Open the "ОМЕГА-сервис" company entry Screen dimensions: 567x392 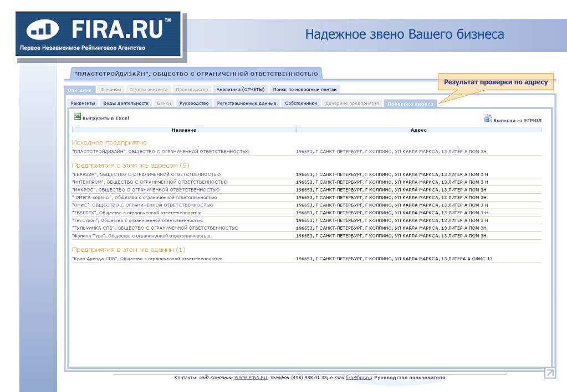coord(144,198)
